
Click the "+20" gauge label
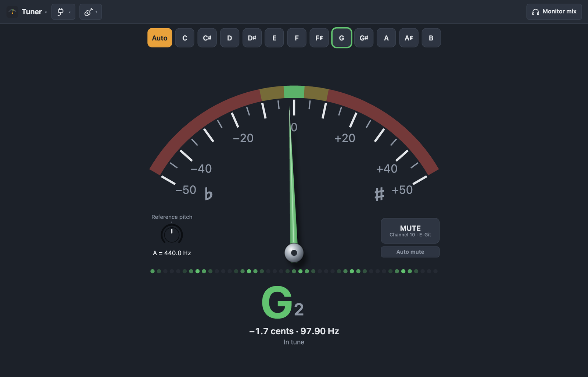(x=345, y=138)
